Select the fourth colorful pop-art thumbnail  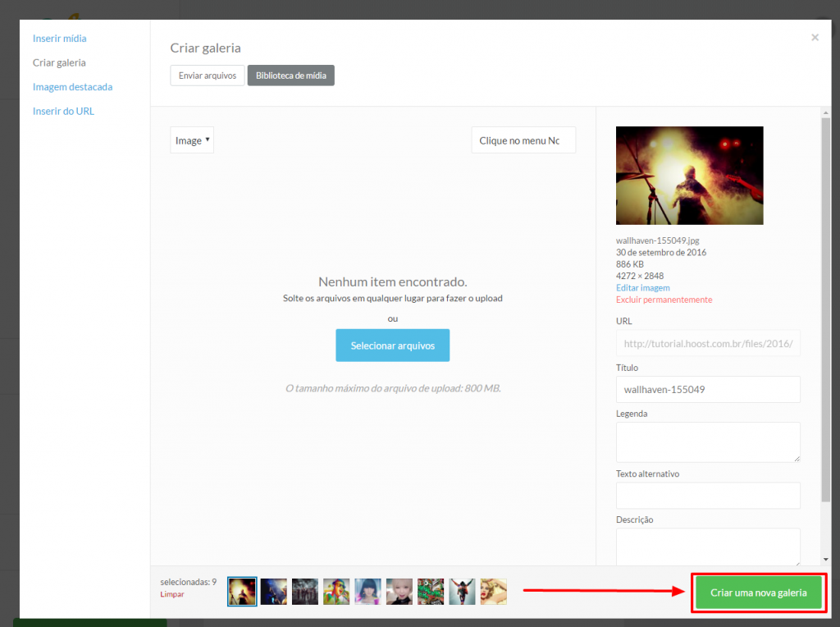(x=336, y=592)
